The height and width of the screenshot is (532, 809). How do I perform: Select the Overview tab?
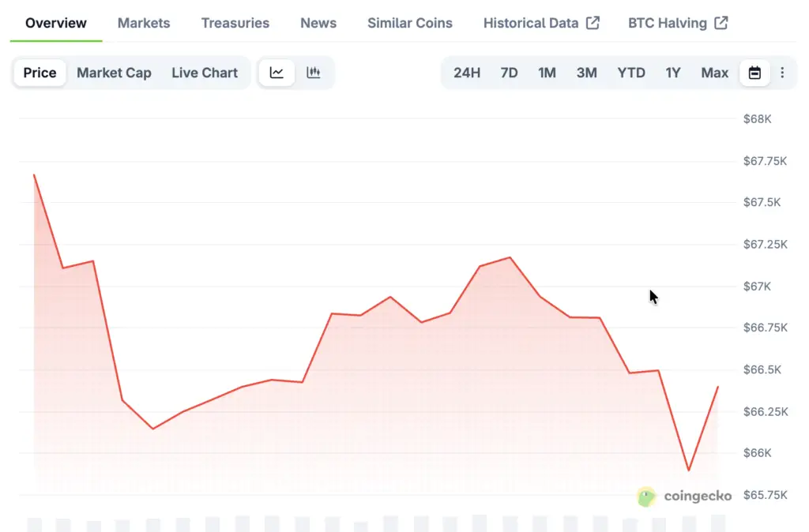(x=56, y=23)
